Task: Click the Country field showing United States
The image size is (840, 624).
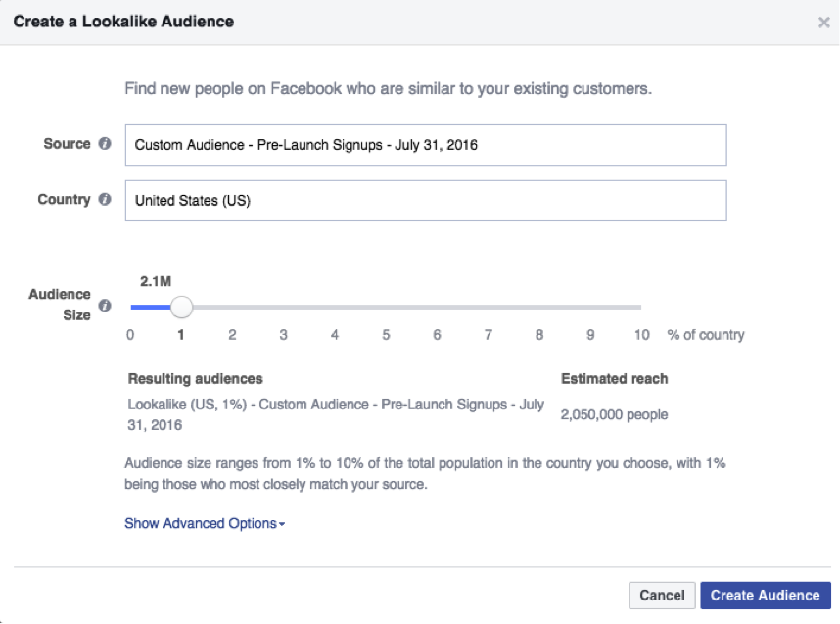Action: (426, 201)
